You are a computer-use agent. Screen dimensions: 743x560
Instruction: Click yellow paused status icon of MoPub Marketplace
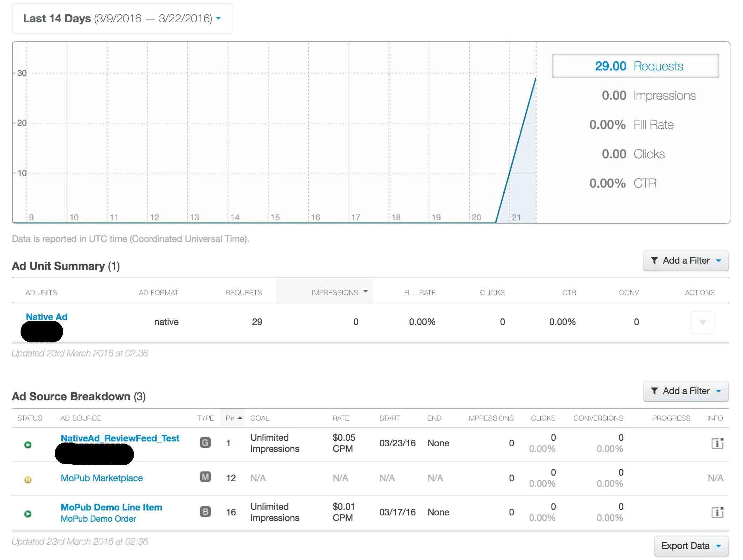(28, 479)
